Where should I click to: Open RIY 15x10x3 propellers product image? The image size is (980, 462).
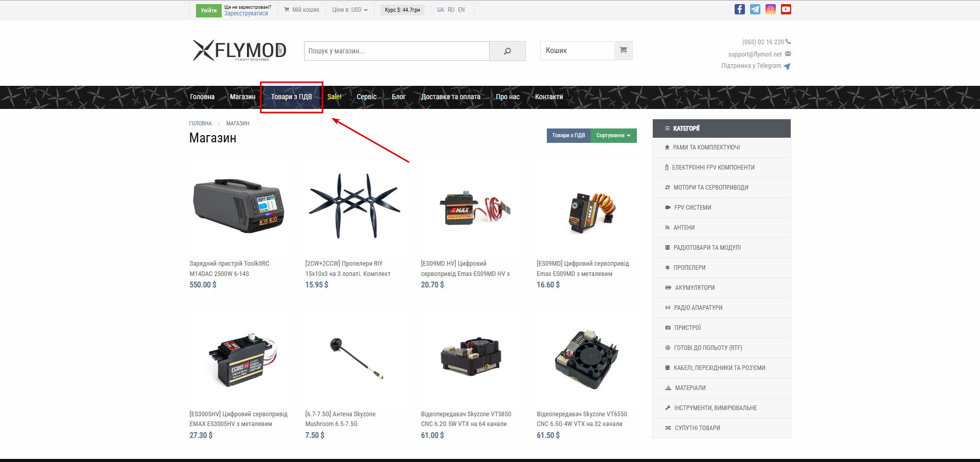click(354, 206)
